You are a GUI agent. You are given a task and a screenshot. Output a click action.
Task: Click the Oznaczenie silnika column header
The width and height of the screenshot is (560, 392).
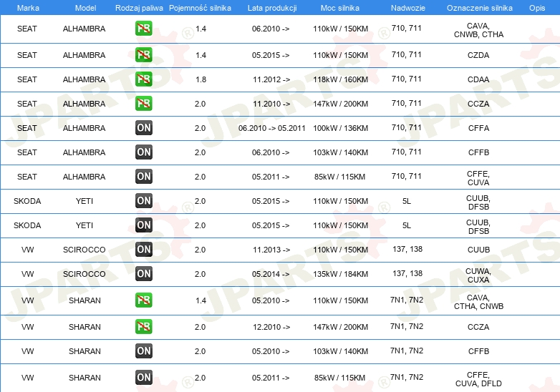[480, 8]
